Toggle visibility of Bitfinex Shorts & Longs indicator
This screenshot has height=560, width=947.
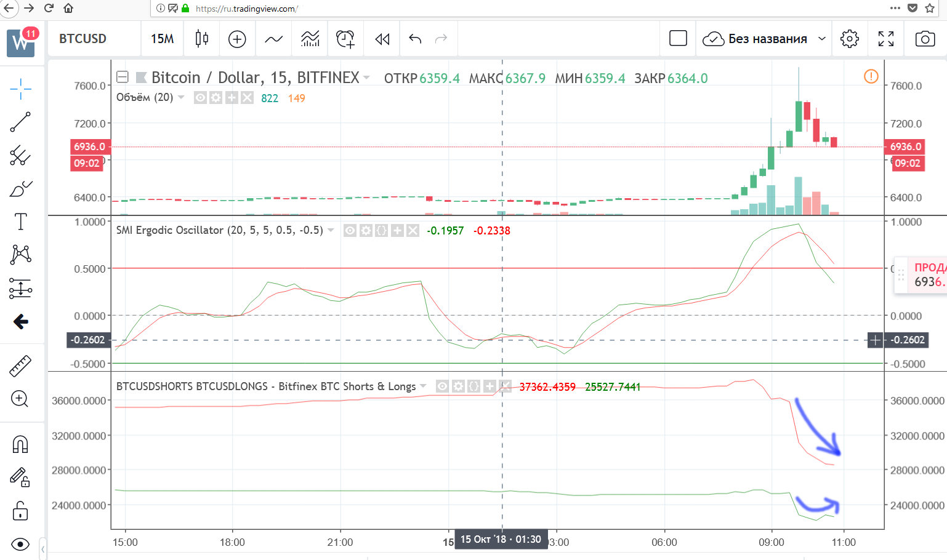(x=442, y=386)
